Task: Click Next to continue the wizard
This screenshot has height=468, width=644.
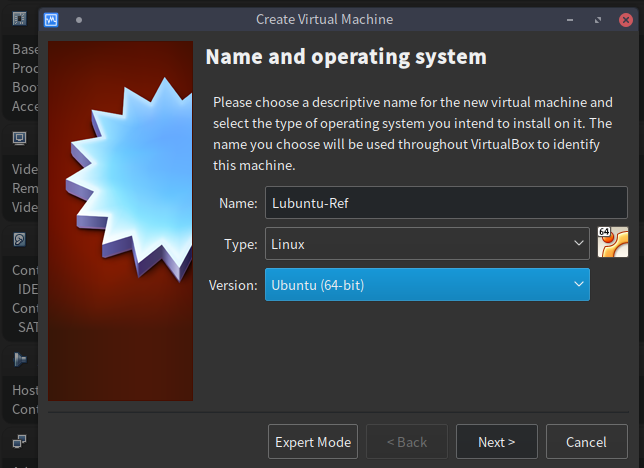Action: (496, 442)
